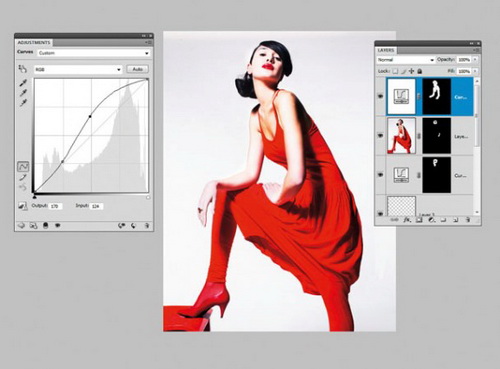Switch to the Adjustments tab
The height and width of the screenshot is (369, 500).
coord(34,43)
